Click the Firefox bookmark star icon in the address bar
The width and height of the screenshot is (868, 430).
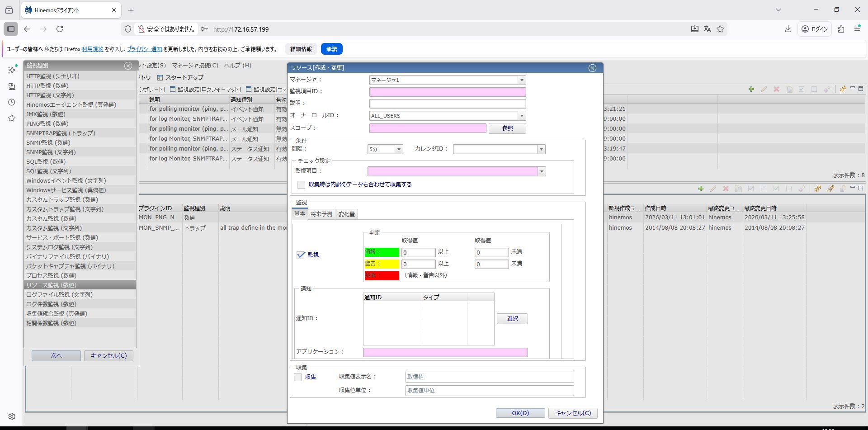click(x=720, y=29)
